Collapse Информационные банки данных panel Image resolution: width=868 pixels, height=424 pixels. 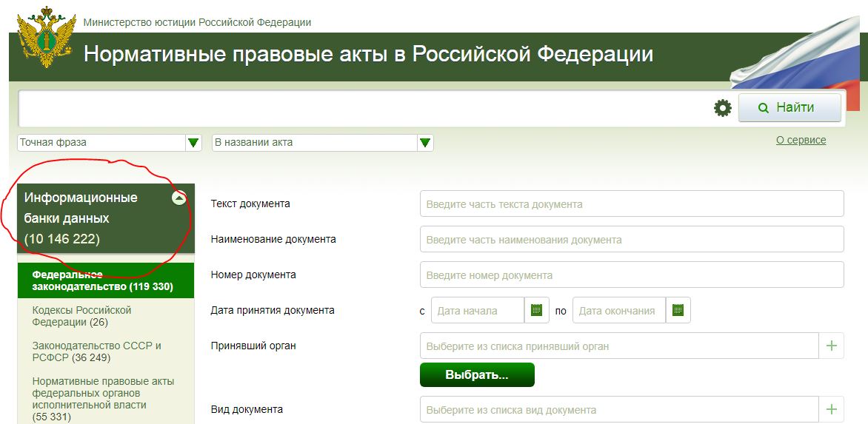pyautogui.click(x=178, y=198)
